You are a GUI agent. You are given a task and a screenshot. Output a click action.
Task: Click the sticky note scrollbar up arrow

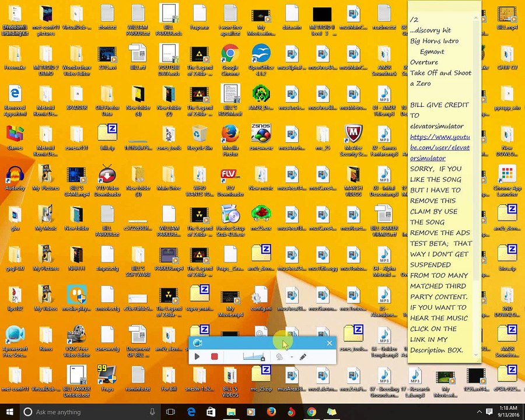[476, 17]
